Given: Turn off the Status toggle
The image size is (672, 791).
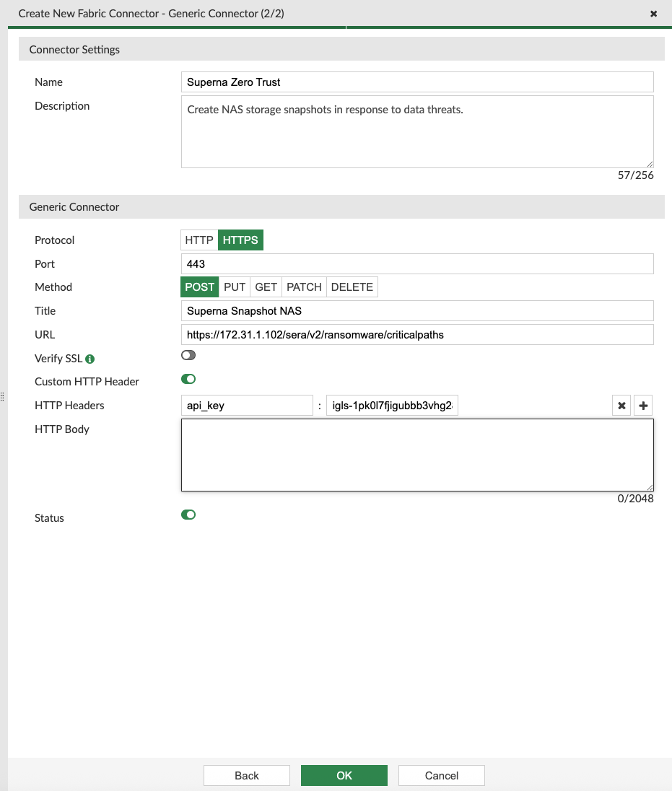Looking at the screenshot, I should [188, 515].
